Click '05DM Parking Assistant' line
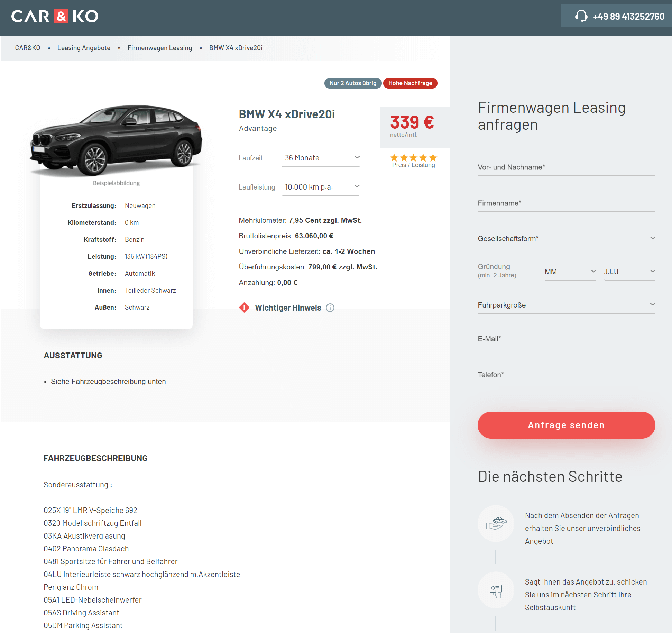 pyautogui.click(x=83, y=625)
